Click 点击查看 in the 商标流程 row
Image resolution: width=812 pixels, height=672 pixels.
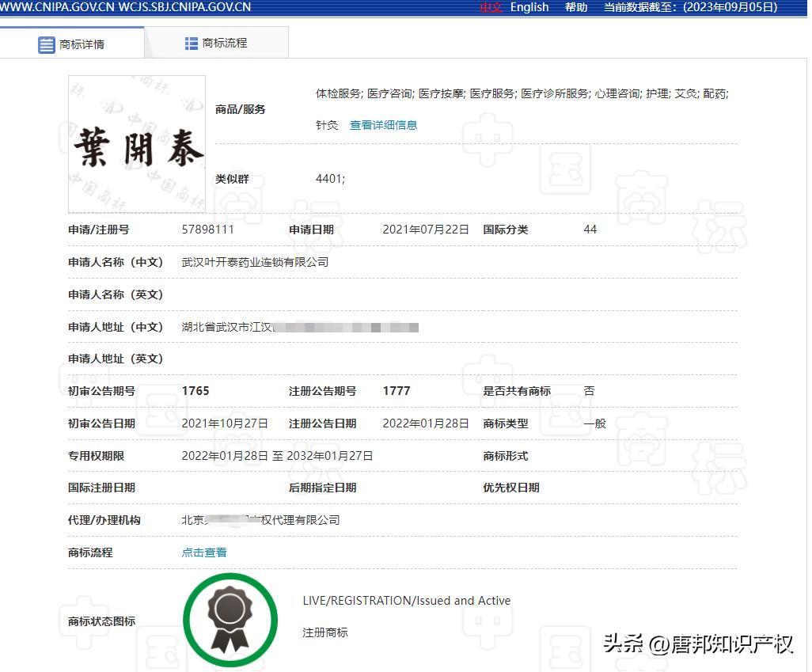tap(203, 552)
